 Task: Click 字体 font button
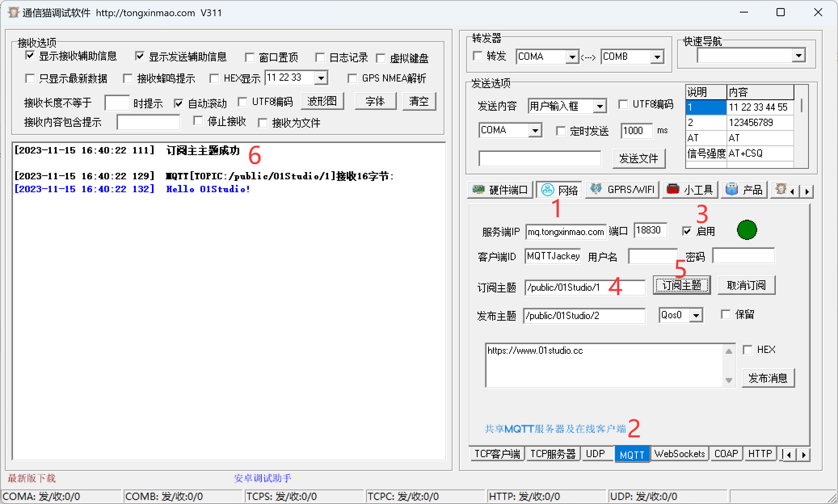[375, 101]
